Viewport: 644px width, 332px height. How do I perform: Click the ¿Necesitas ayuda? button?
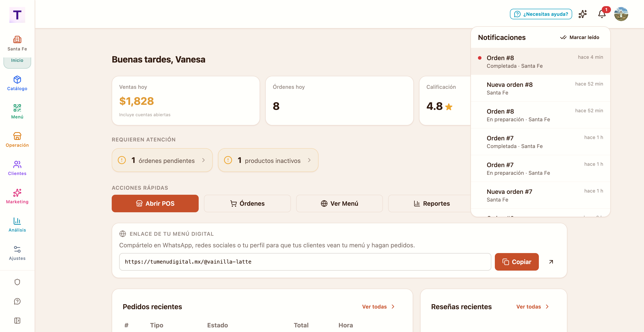coord(541,14)
